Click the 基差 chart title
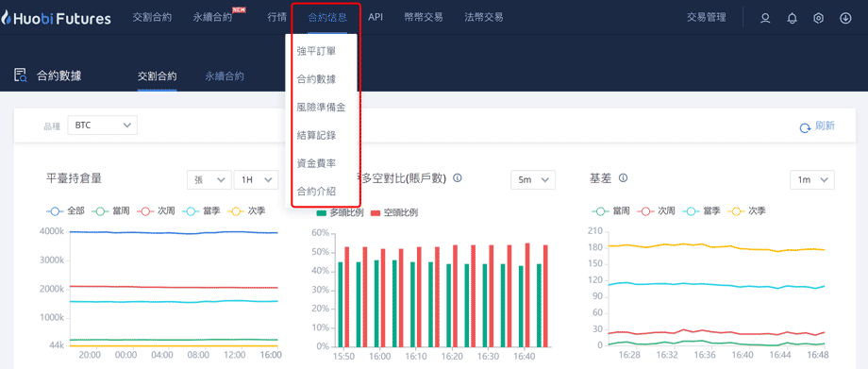This screenshot has height=369, width=868. (601, 178)
